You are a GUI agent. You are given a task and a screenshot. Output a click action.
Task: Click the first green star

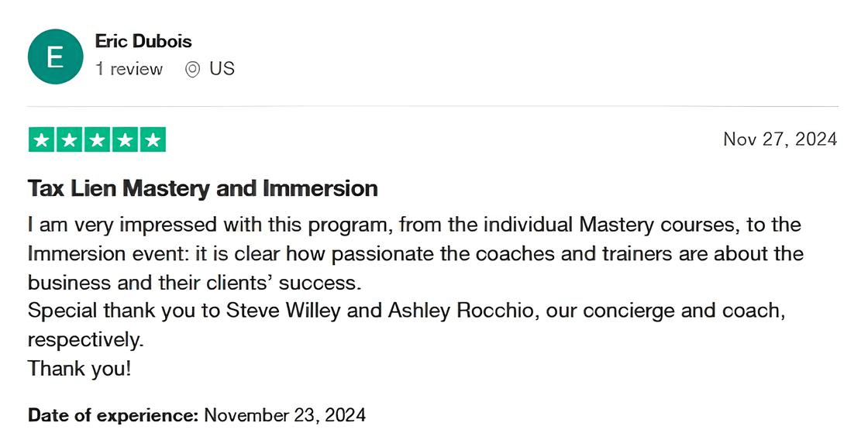pos(41,140)
